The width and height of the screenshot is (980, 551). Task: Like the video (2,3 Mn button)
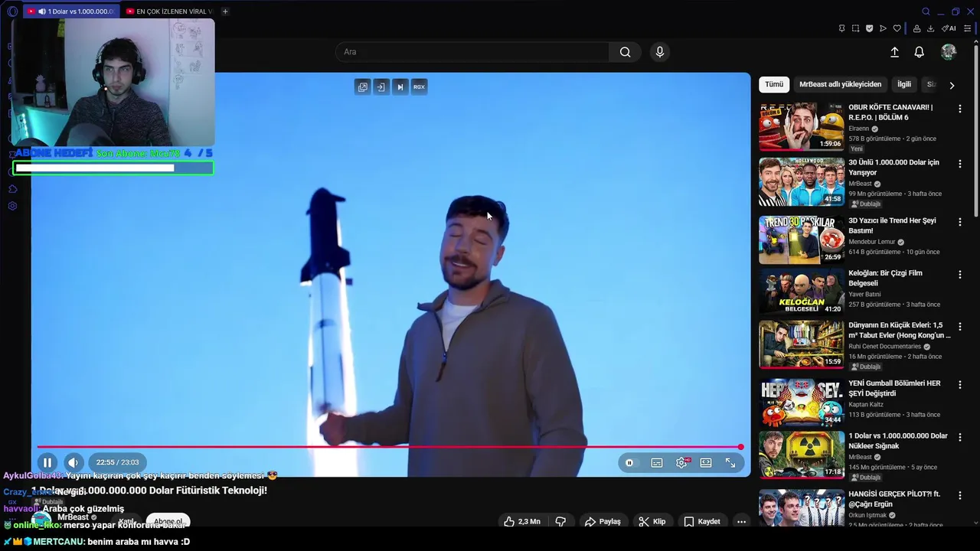click(522, 522)
